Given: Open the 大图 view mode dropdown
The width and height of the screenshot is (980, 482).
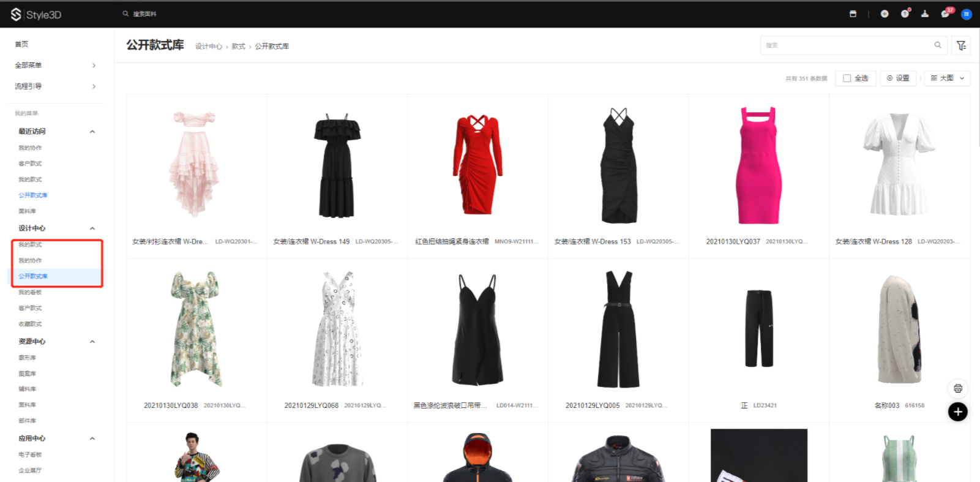Looking at the screenshot, I should pyautogui.click(x=947, y=78).
